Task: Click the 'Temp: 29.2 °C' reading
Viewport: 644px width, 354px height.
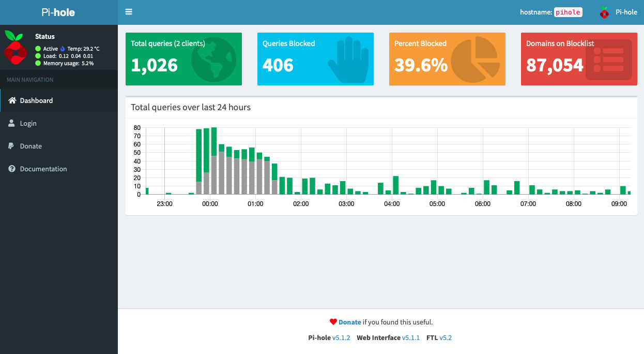Action: coord(83,49)
